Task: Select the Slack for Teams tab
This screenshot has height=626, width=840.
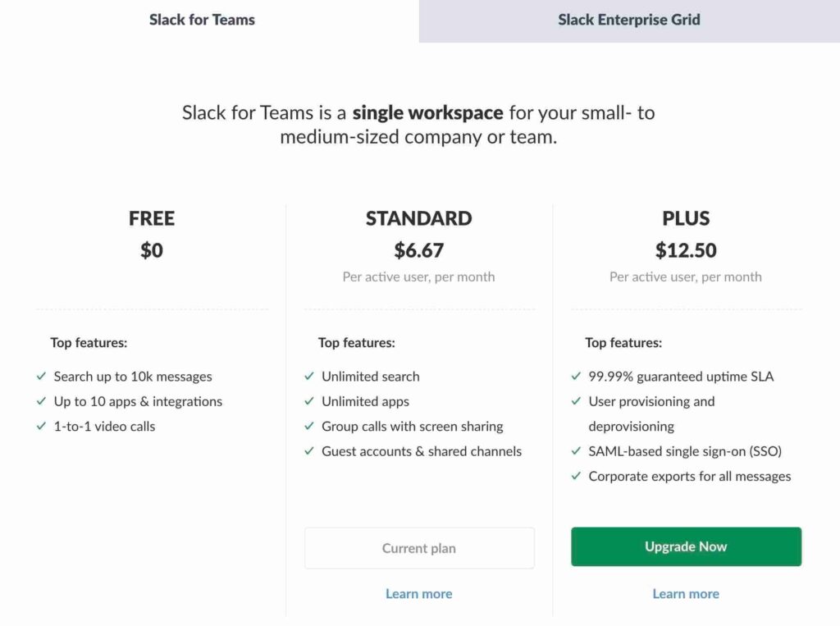Action: click(x=202, y=20)
